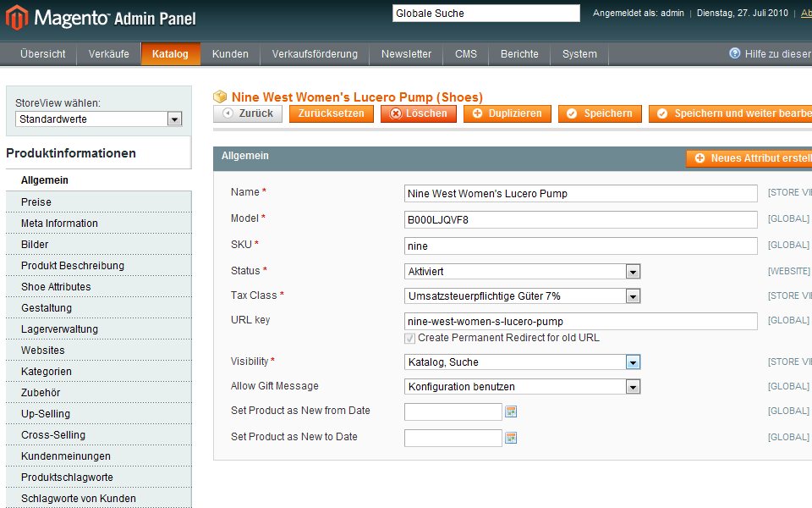Open the Übersicht menu
This screenshot has height=508, width=812.
click(x=43, y=54)
